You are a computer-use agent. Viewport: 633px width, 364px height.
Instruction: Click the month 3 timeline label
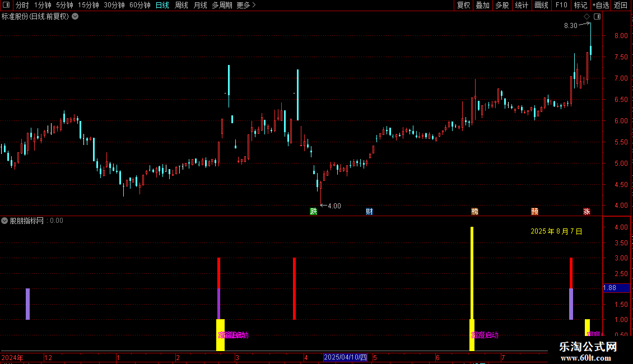click(238, 357)
